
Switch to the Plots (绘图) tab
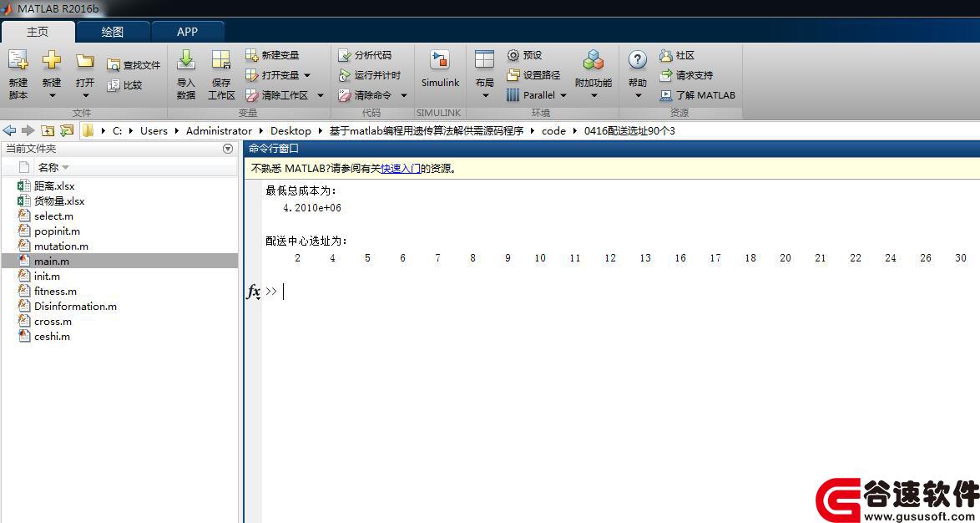(113, 32)
